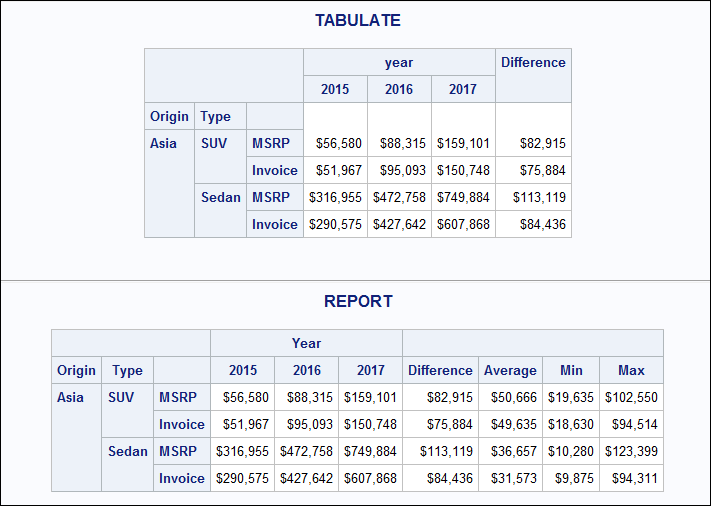Select the $102,550 Max cell
Image resolution: width=711 pixels, height=506 pixels.
(631, 397)
